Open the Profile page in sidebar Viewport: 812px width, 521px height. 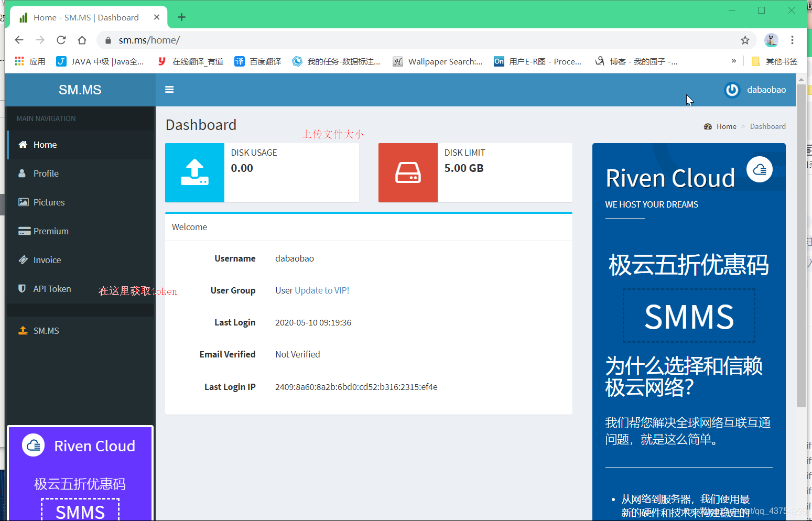coord(81,173)
